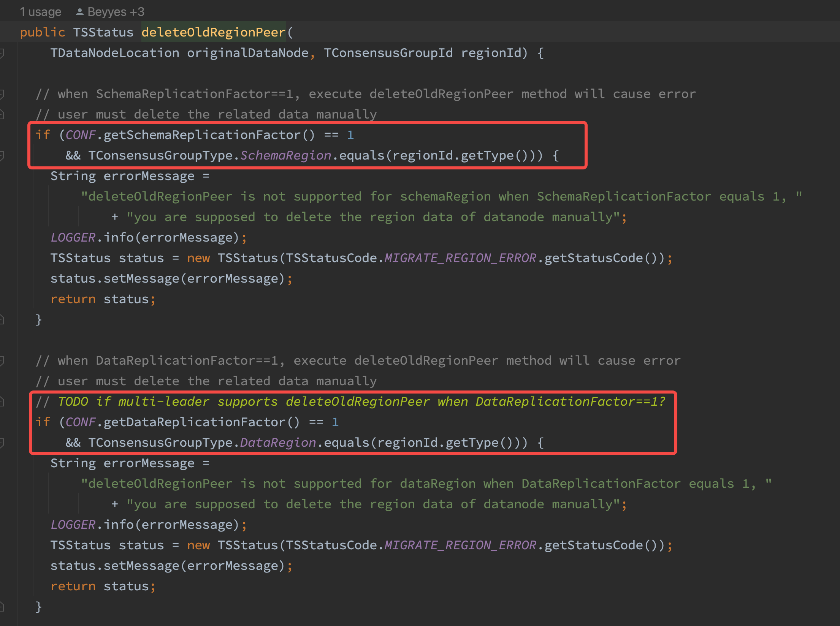Collapse the SchemaRegion if-block fold marker
This screenshot has height=626, width=840.
[2, 155]
